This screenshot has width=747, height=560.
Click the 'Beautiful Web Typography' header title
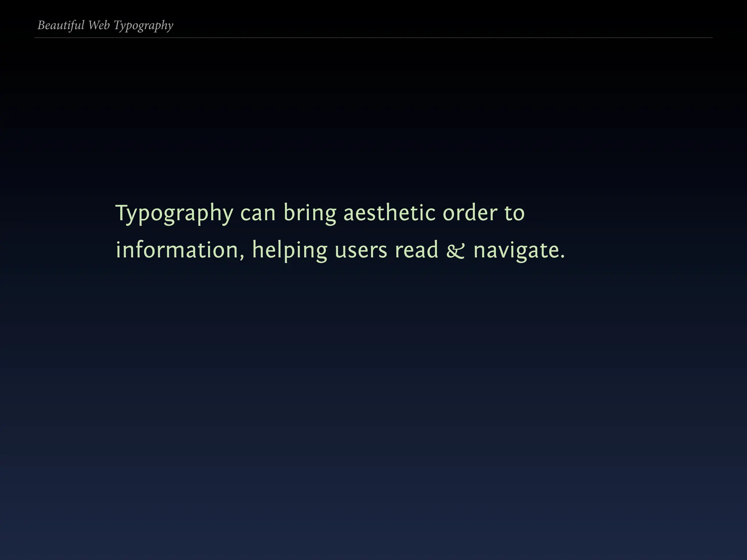[x=105, y=26]
